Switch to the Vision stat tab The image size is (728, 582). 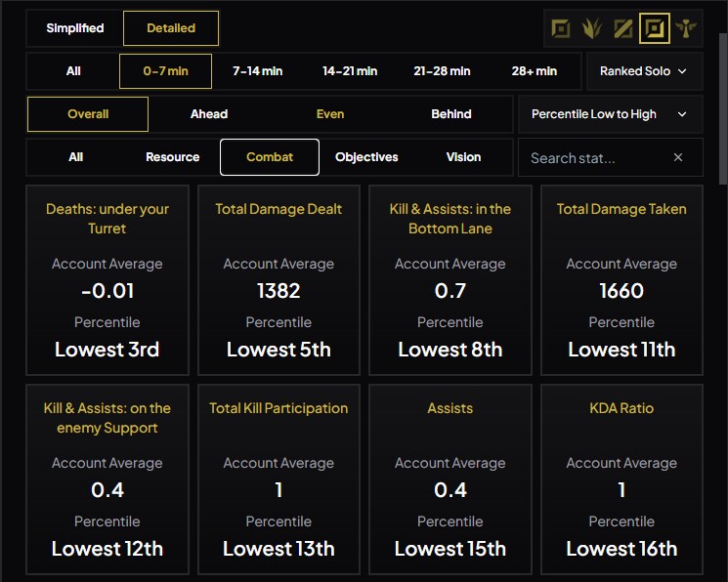(x=463, y=157)
